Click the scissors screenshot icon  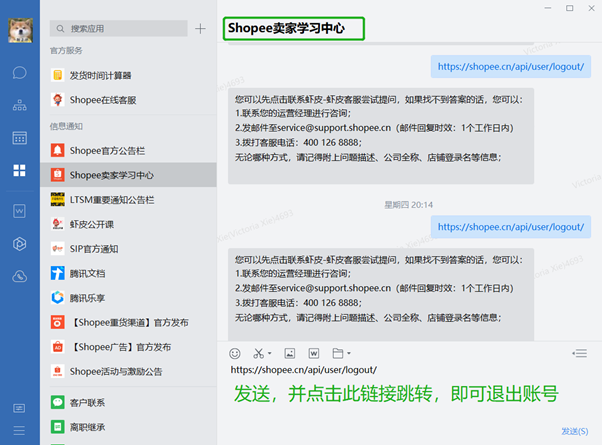[258, 353]
